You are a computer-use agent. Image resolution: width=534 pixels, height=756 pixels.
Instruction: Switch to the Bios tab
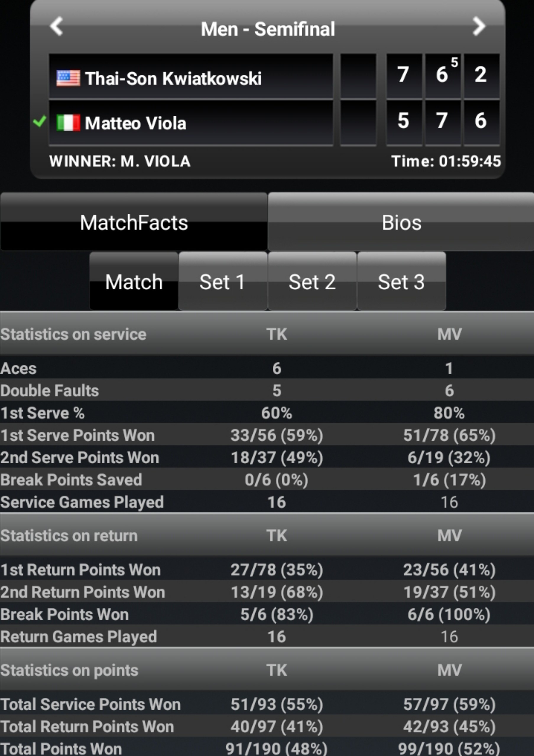tap(401, 222)
